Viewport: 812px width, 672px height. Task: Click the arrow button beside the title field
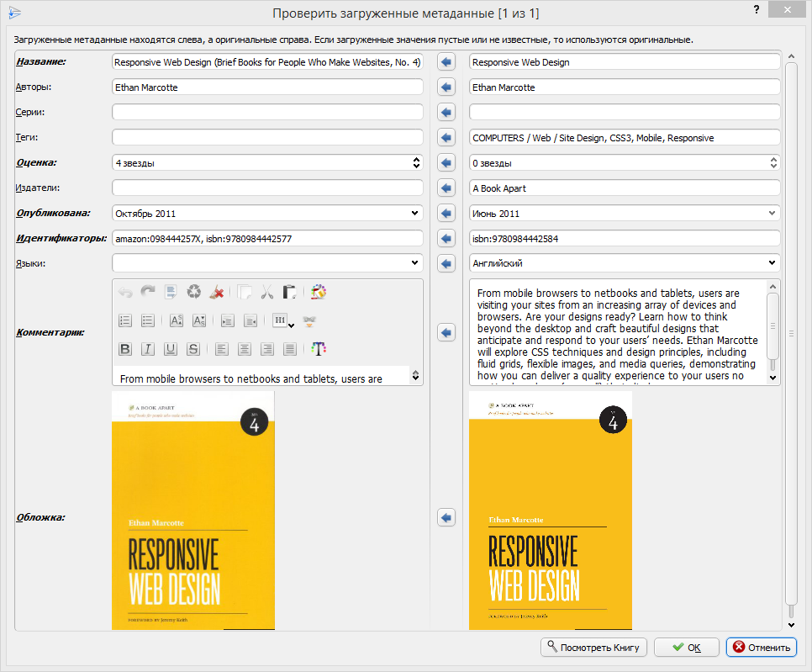[446, 61]
